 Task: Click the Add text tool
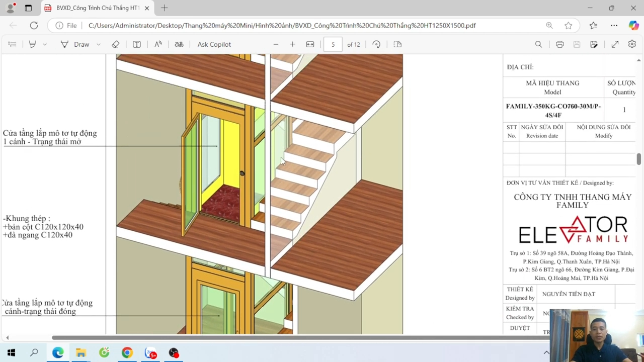pos(136,44)
